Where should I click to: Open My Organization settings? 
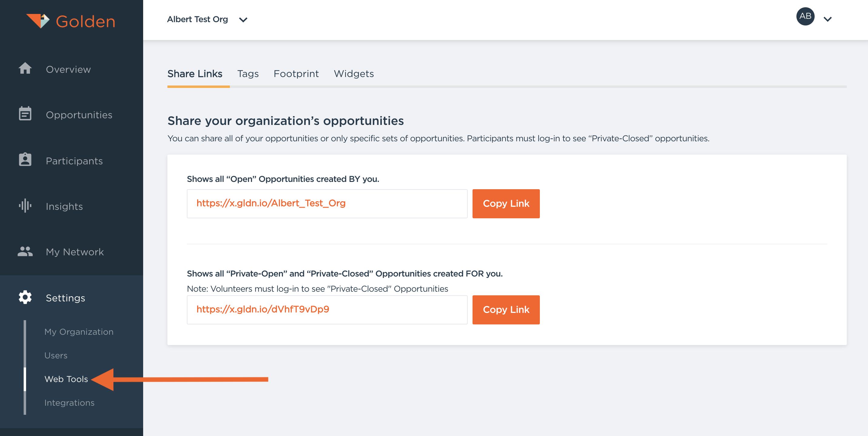[79, 332]
